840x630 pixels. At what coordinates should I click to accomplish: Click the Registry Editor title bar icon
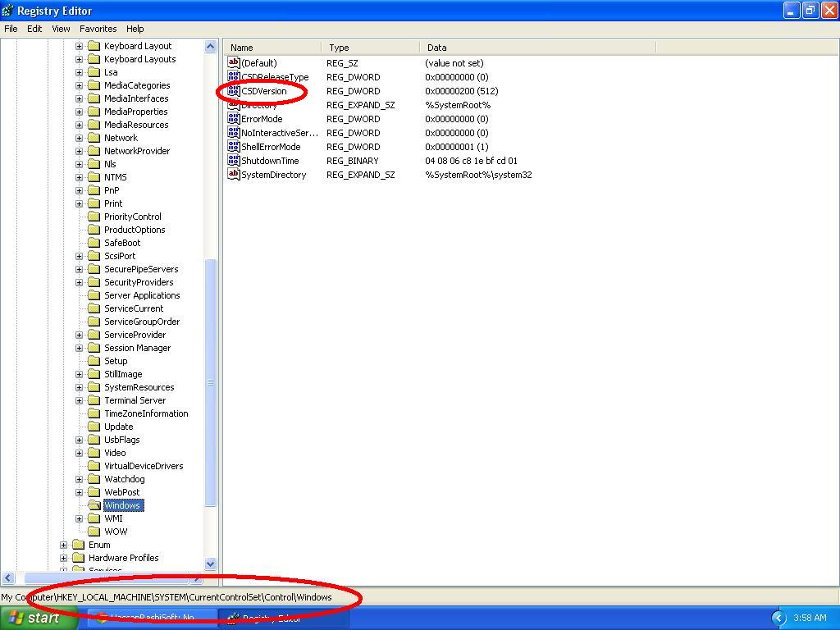click(x=8, y=10)
